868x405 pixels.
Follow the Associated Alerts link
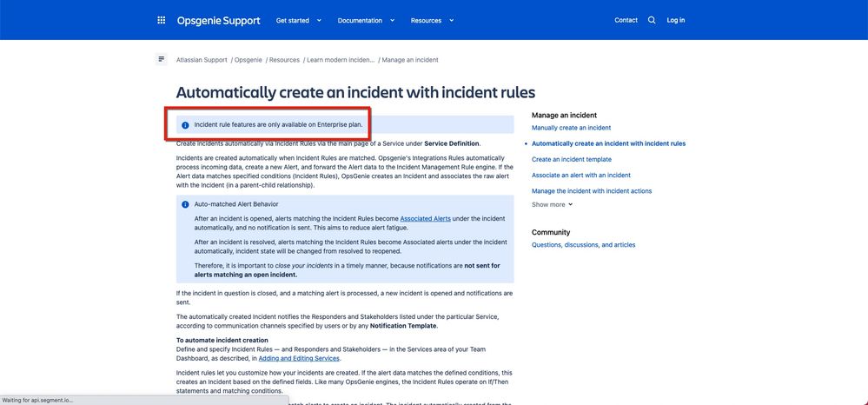pyautogui.click(x=425, y=219)
